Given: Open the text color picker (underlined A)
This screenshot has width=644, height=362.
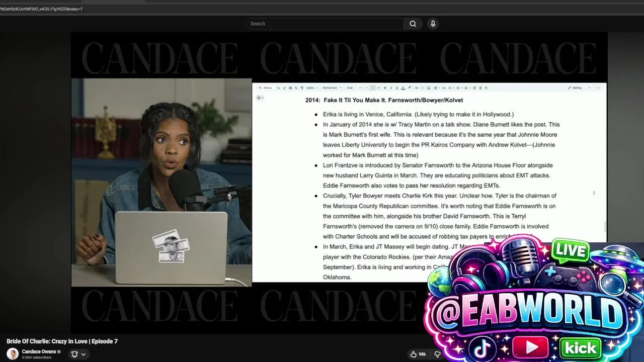Looking at the screenshot, I should pyautogui.click(x=403, y=88).
